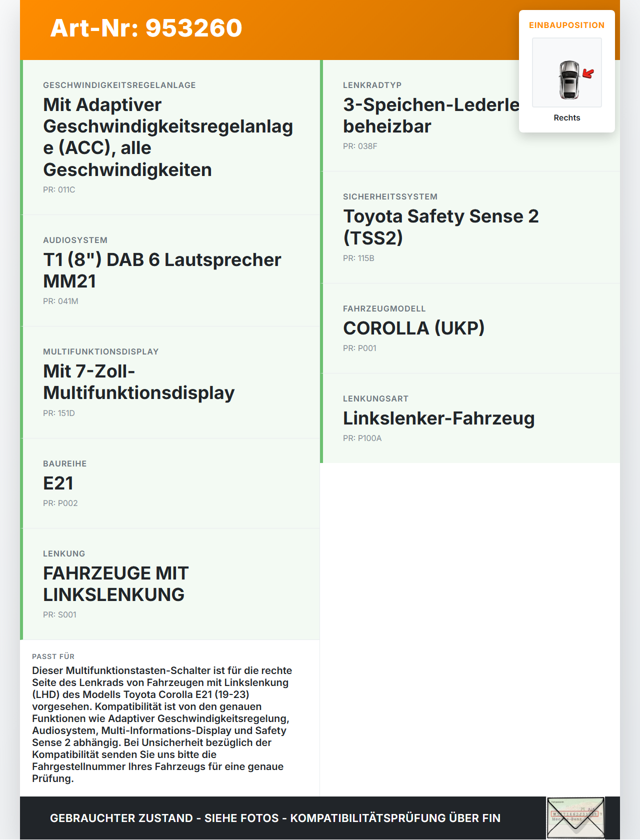Viewport: 640px width, 840px height.
Task: Select the Geschwindigkeitsregelanlage ACC card
Action: [170, 137]
